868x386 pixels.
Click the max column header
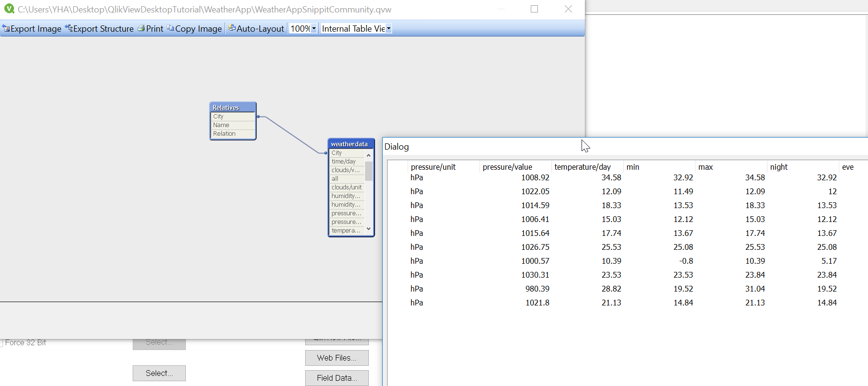[731, 167]
